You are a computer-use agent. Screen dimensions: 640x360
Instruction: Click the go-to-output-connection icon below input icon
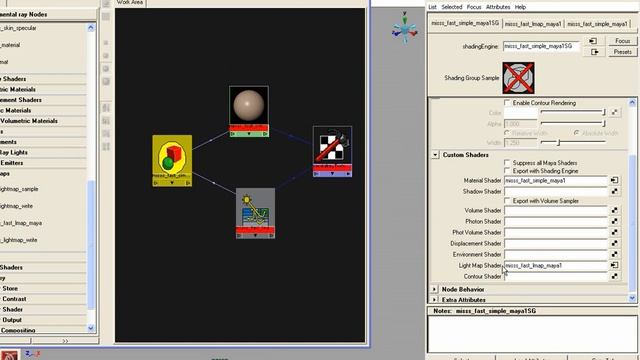point(595,52)
